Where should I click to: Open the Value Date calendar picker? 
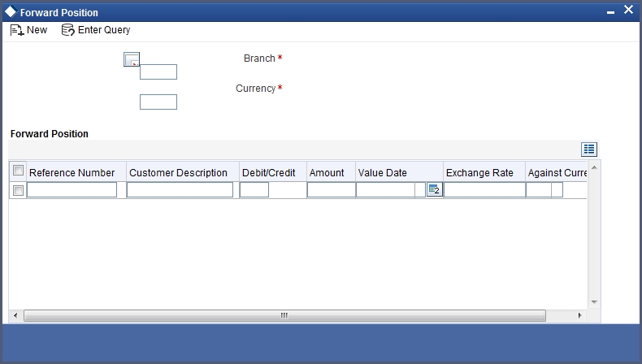(435, 190)
